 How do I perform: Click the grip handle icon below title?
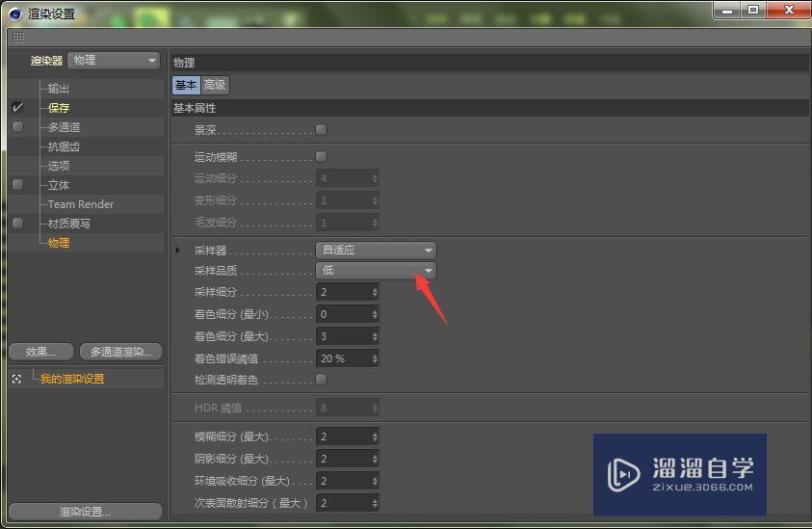tap(18, 38)
